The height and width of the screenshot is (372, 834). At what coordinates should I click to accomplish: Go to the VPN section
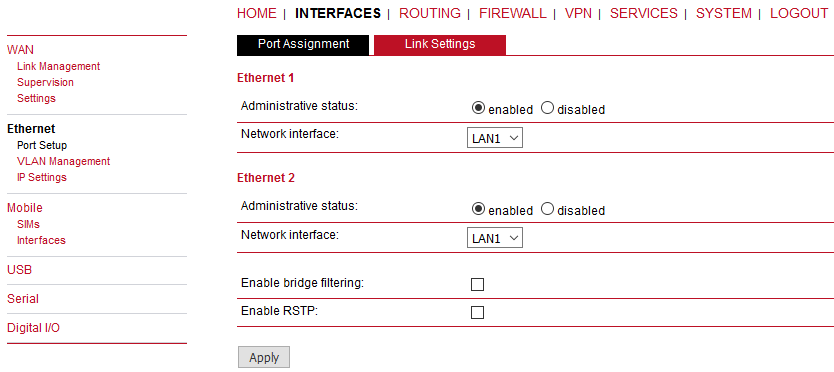[x=578, y=13]
